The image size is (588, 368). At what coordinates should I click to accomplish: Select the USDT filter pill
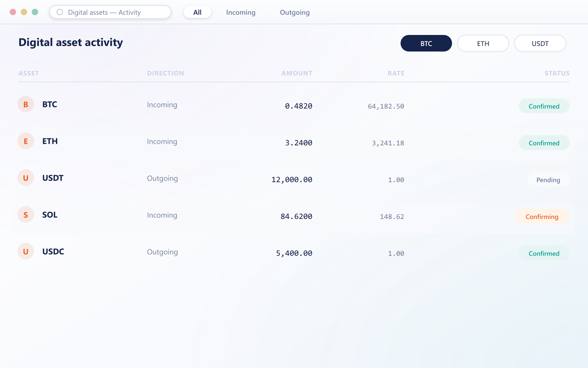coord(540,43)
